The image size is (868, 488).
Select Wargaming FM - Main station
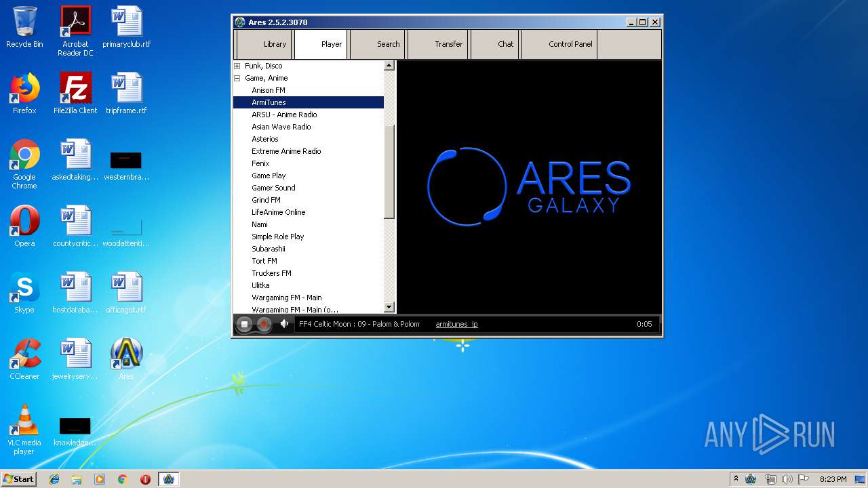[287, 298]
